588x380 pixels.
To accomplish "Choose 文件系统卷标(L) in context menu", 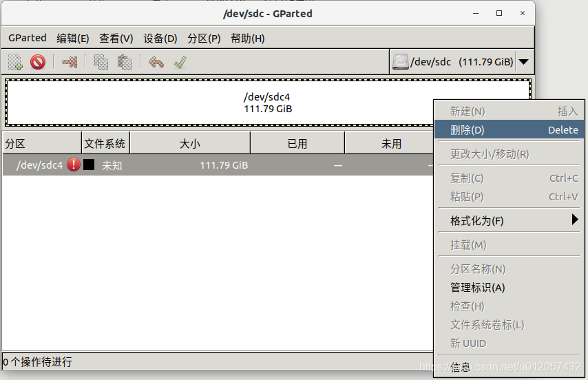I will tap(510, 324).
